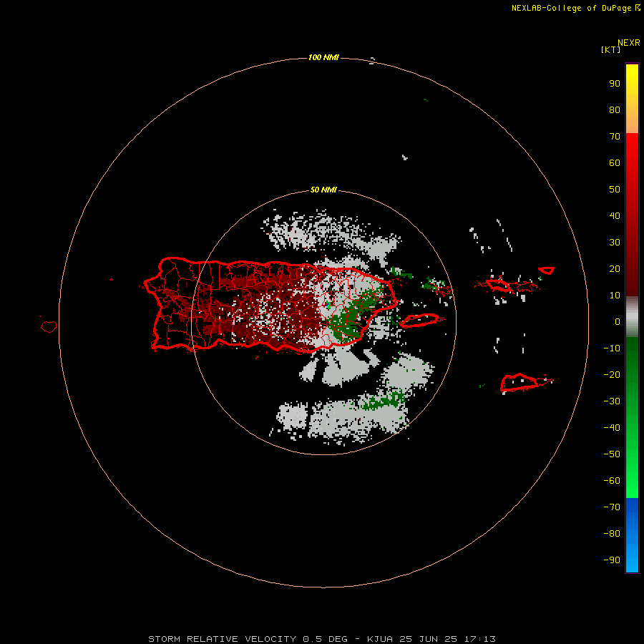Image resolution: width=644 pixels, height=644 pixels.
Task: Click the 100 NMI range ring label
Action: tap(323, 57)
